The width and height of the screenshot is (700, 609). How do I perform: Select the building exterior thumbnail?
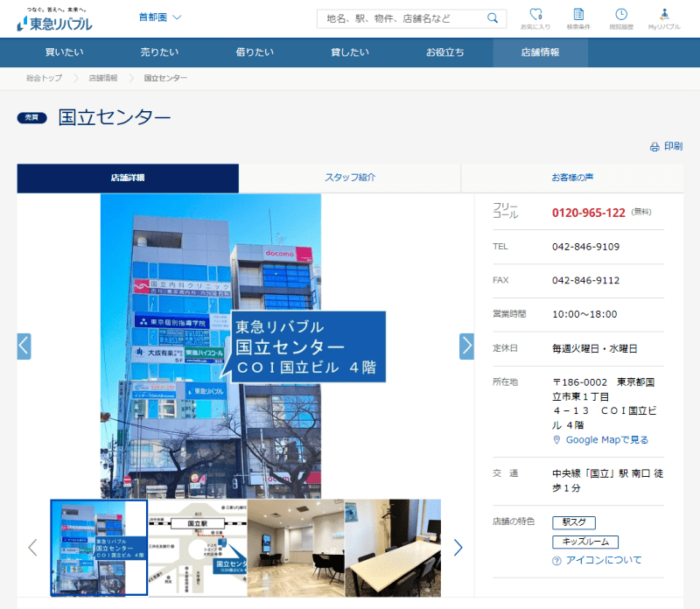(x=99, y=548)
